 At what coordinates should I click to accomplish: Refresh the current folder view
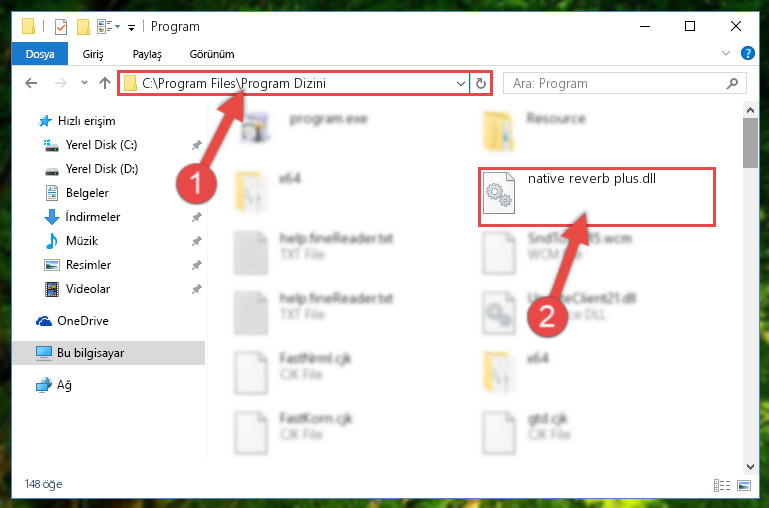pos(481,83)
